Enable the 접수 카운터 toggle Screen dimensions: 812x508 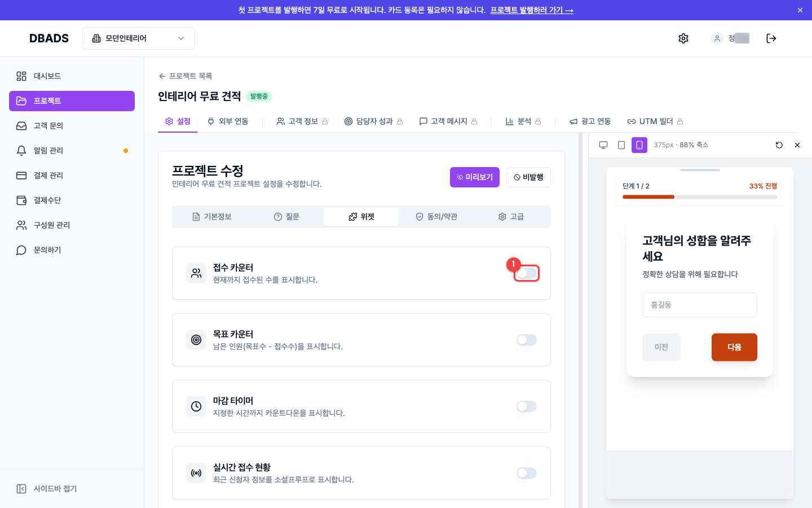tap(527, 273)
